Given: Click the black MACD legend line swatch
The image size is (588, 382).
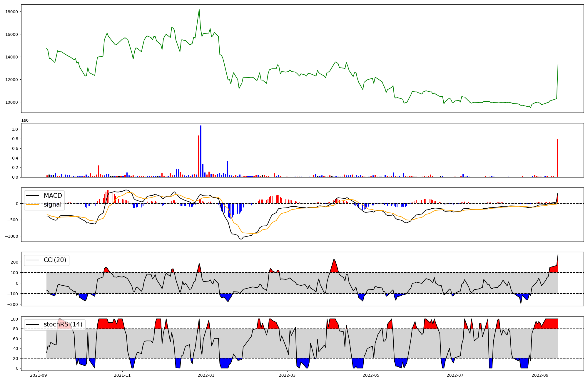Looking at the screenshot, I should coord(33,196).
